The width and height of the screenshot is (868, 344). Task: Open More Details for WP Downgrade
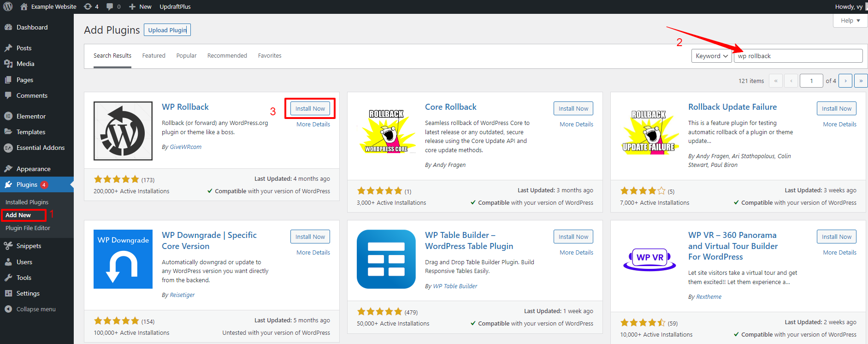pyautogui.click(x=313, y=253)
